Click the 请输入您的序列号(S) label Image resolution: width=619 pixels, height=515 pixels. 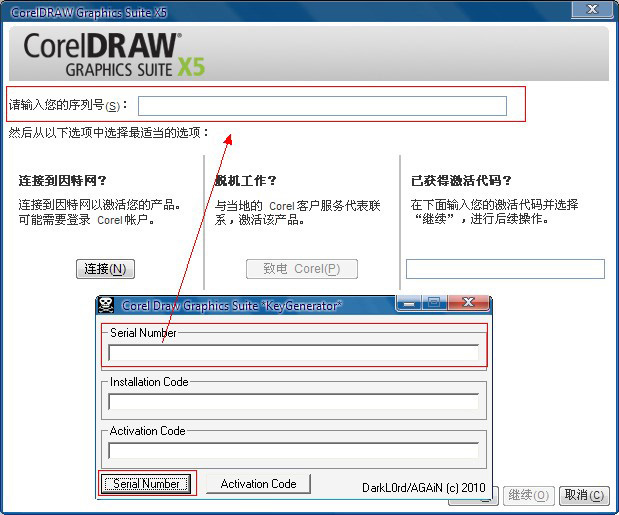tap(67, 106)
